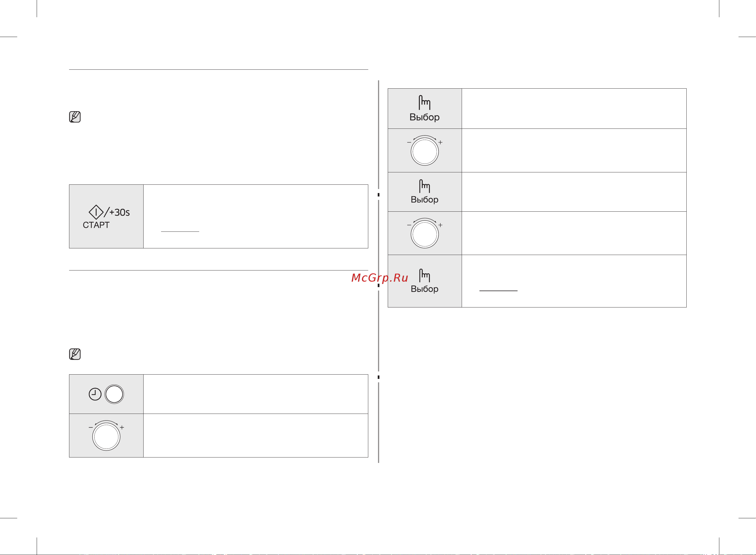Click the dial knob between first and second Выбор

pos(425,151)
